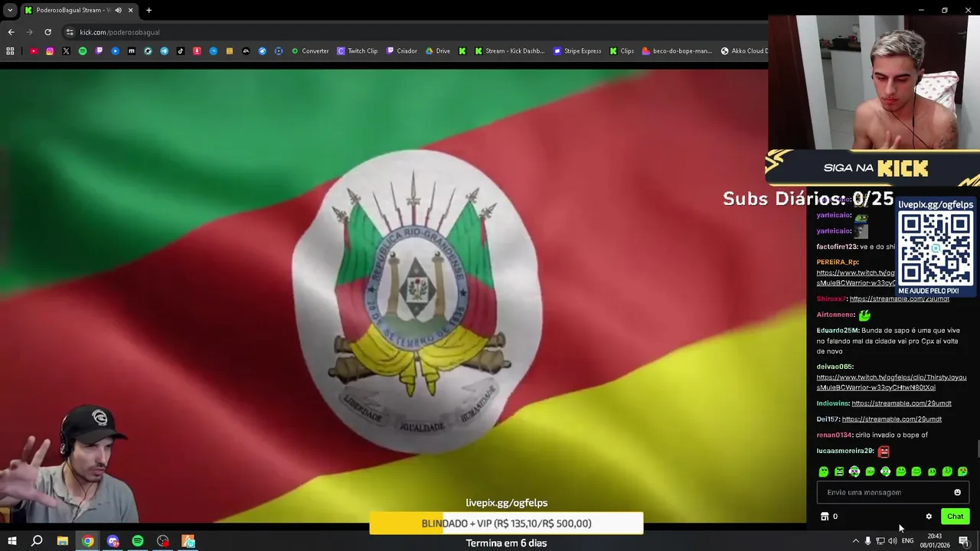Switch to Chrome in taskbar
980x551 pixels.
(88, 541)
